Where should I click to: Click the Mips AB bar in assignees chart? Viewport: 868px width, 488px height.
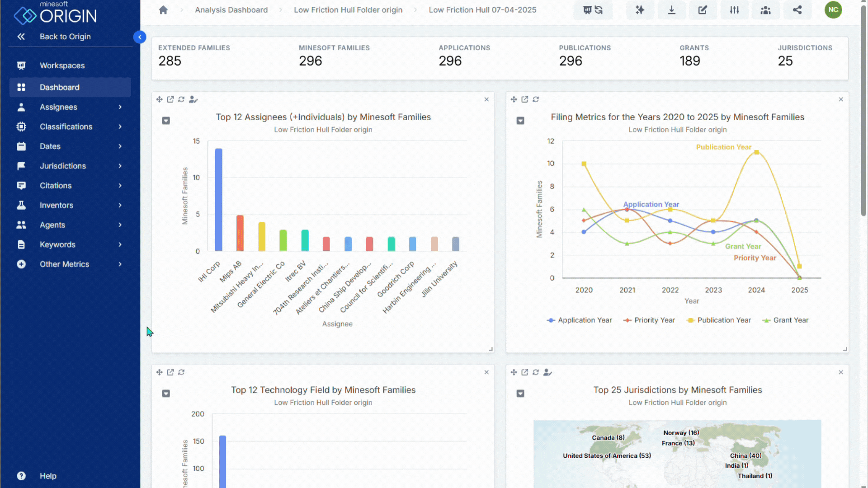pos(240,233)
